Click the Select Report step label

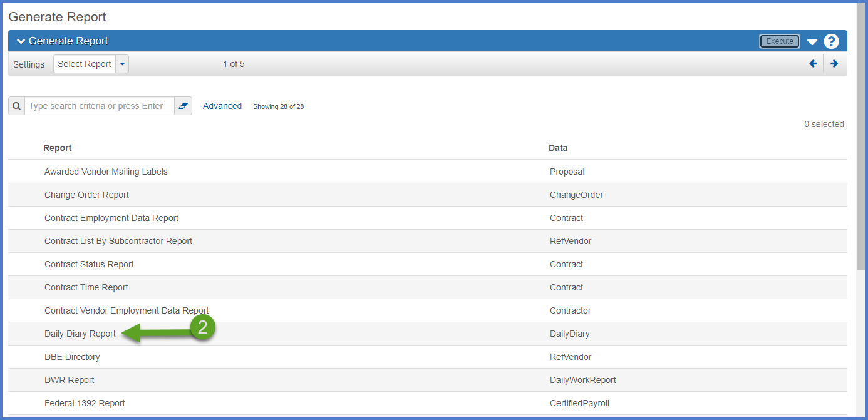[x=85, y=64]
